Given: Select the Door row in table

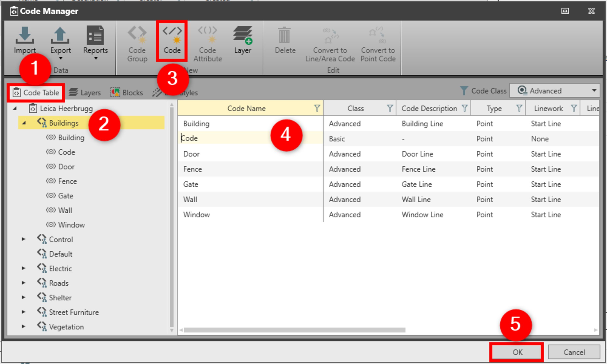Looking at the screenshot, I should coord(388,154).
